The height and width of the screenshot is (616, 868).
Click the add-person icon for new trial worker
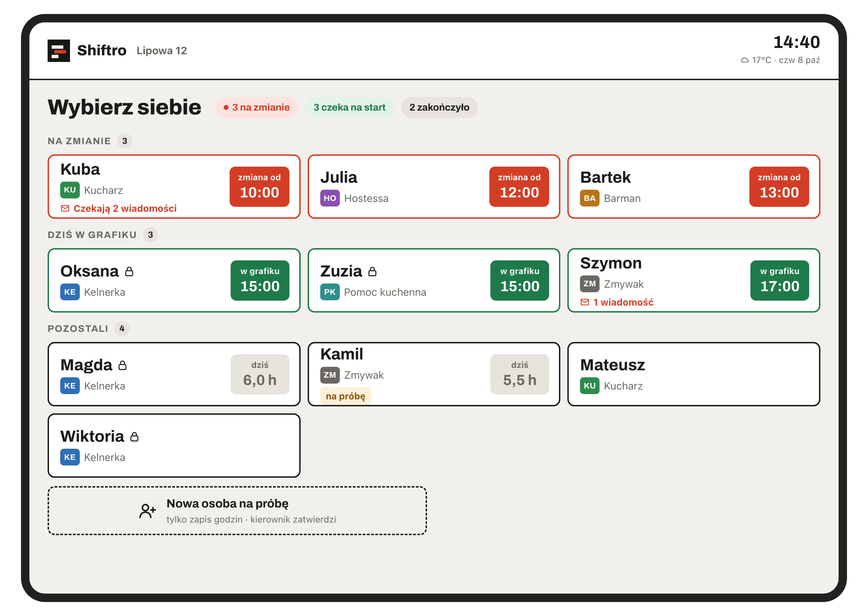(x=147, y=511)
